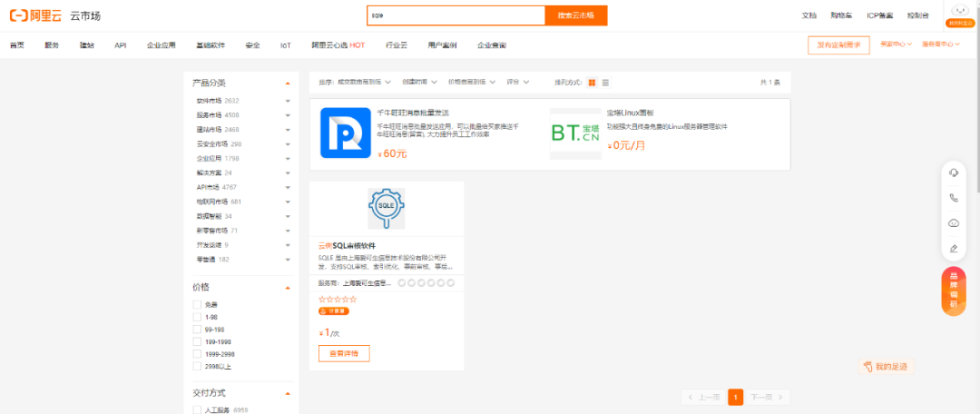Expand the 物联网市场 category arrow
The height and width of the screenshot is (414, 980).
point(288,202)
